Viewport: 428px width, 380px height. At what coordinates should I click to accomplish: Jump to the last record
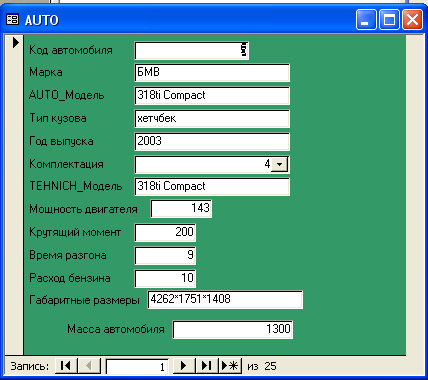click(x=207, y=366)
